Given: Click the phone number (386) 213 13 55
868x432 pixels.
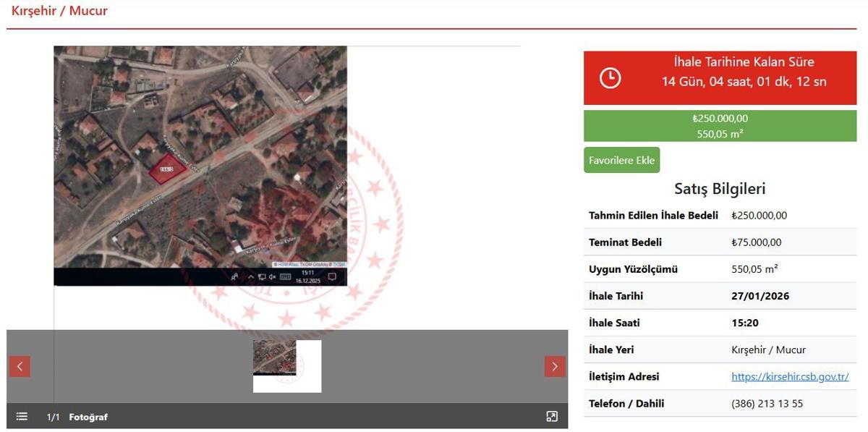Looking at the screenshot, I should tap(767, 403).
